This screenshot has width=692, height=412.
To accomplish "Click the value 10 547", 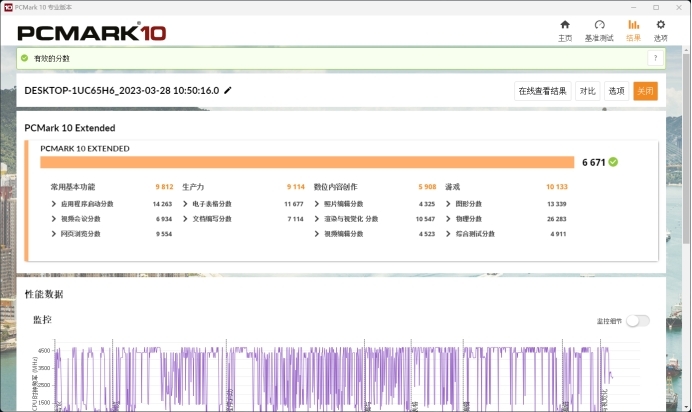I will click(425, 219).
